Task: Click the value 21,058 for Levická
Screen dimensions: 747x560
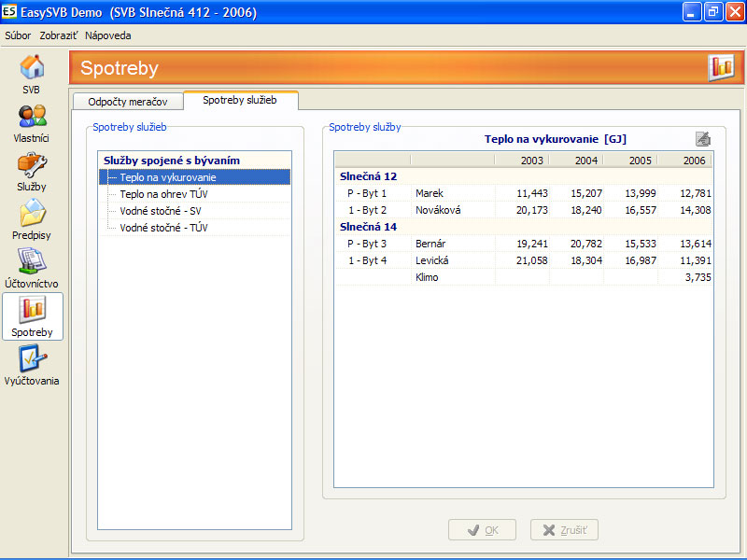Action: tap(532, 260)
